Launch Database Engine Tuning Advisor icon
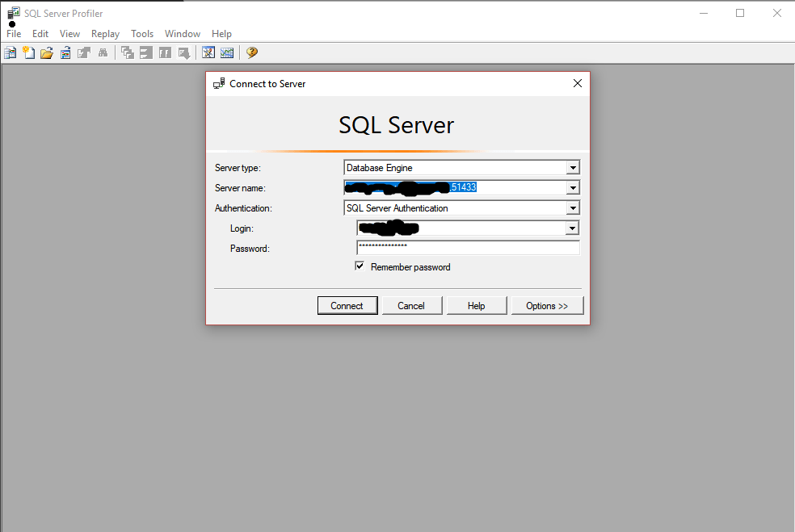The image size is (795, 532). click(208, 52)
